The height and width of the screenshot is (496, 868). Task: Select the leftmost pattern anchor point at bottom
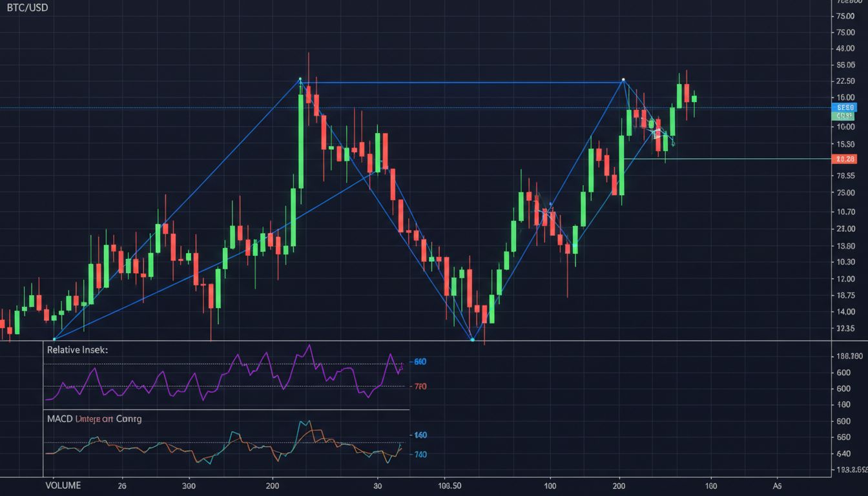(54, 339)
